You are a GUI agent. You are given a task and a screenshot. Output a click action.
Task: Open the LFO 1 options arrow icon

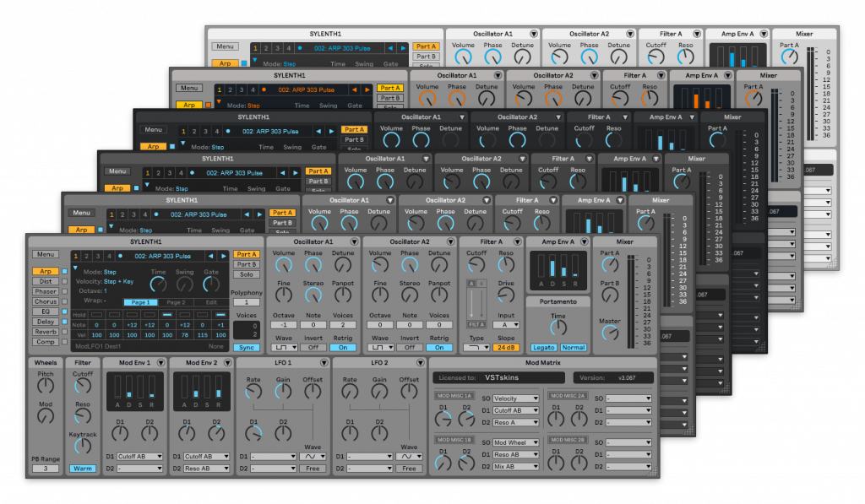(x=323, y=362)
